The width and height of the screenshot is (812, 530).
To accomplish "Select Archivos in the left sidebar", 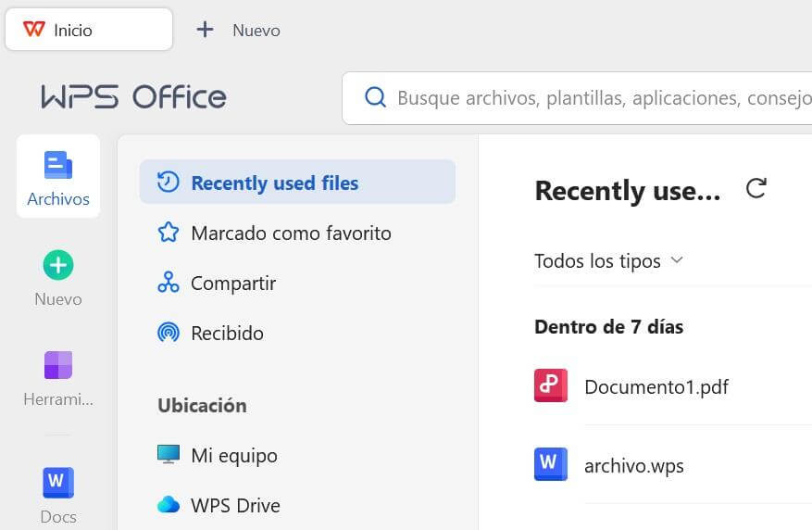I will click(x=58, y=176).
